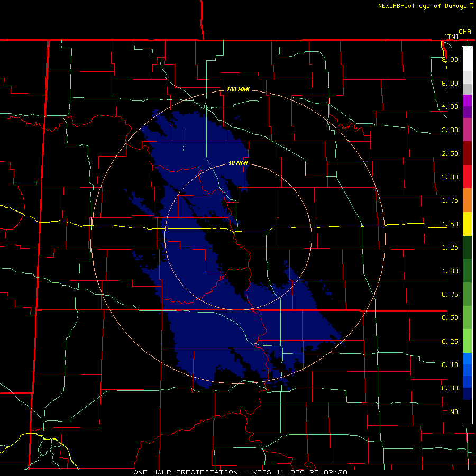Select the magenta swatch above 4.00
The image size is (476, 476).
(467, 100)
